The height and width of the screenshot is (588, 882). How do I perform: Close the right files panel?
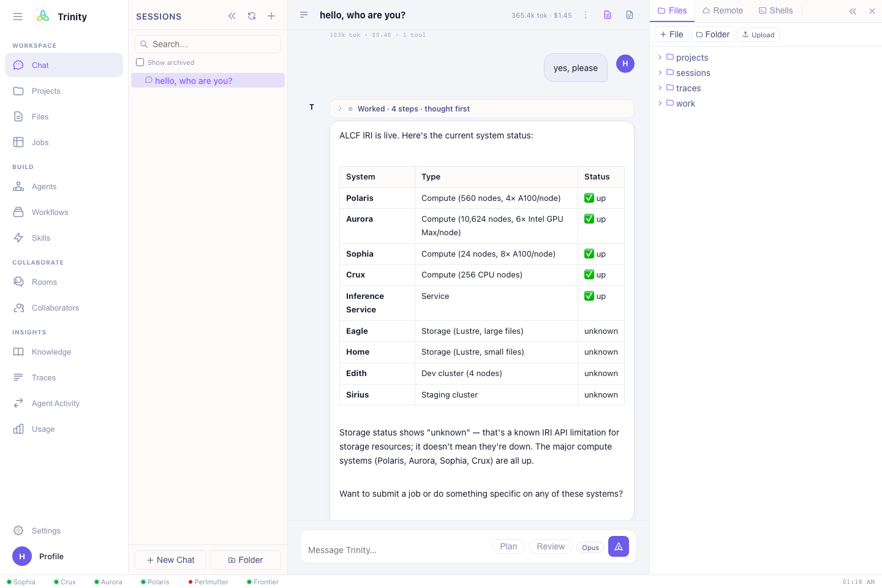tap(872, 11)
